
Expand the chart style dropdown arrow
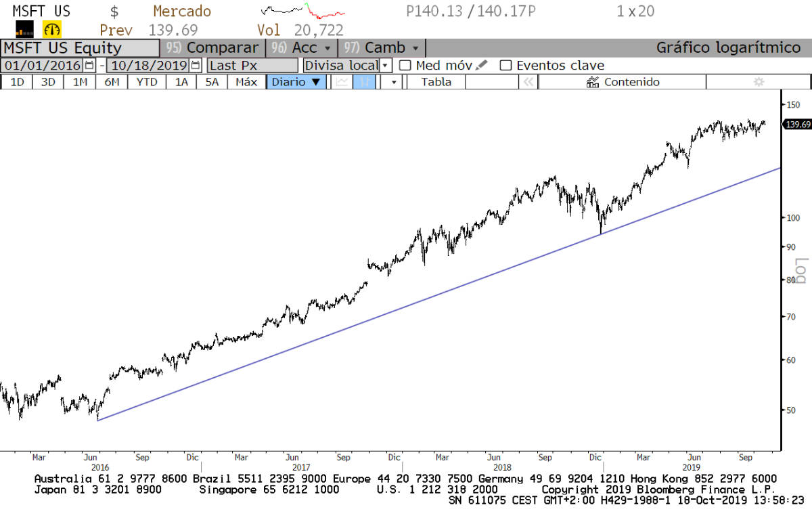tap(392, 82)
